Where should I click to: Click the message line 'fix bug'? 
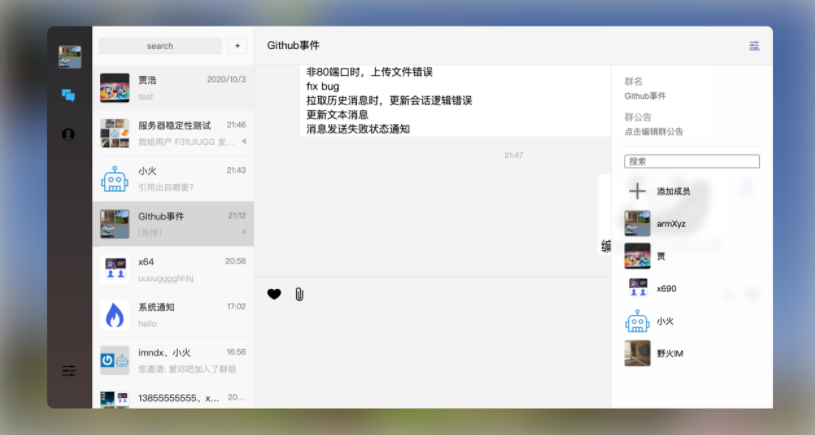pyautogui.click(x=323, y=86)
